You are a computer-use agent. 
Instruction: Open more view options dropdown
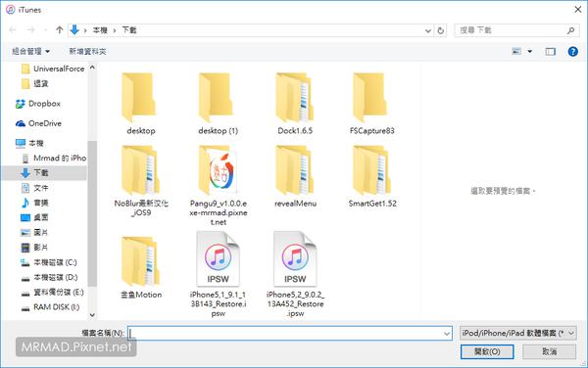pos(530,51)
